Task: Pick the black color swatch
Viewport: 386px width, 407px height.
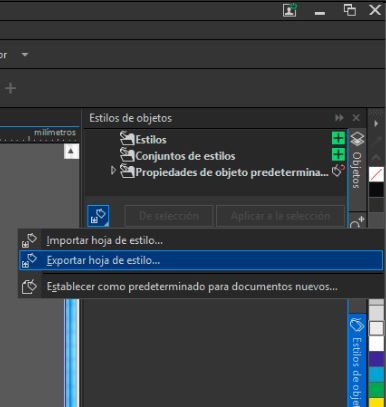Action: coord(376,190)
